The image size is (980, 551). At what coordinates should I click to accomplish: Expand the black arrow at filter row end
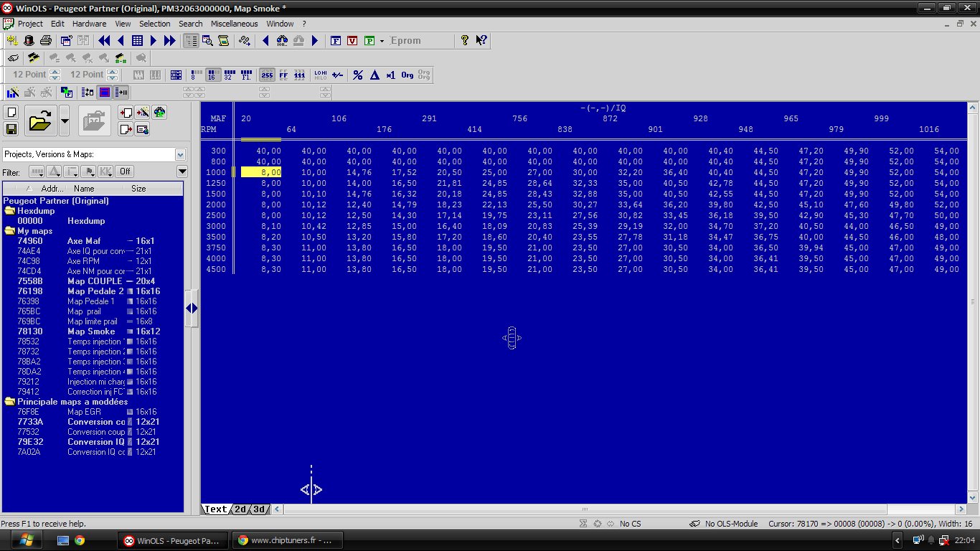pyautogui.click(x=182, y=171)
